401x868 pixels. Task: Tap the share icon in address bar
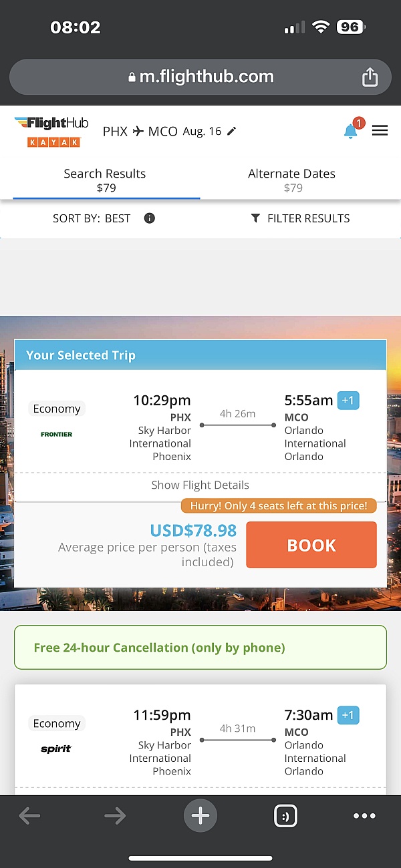370,77
